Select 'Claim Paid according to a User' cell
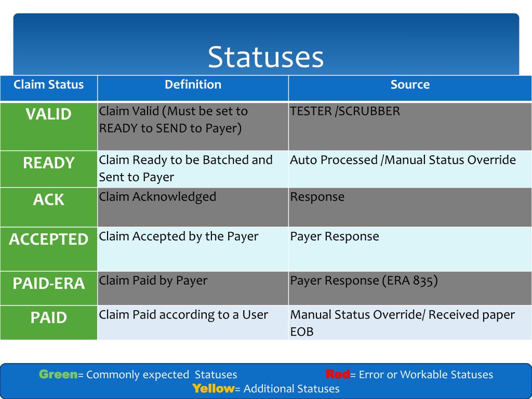This screenshot has height=399, width=532. click(193, 323)
